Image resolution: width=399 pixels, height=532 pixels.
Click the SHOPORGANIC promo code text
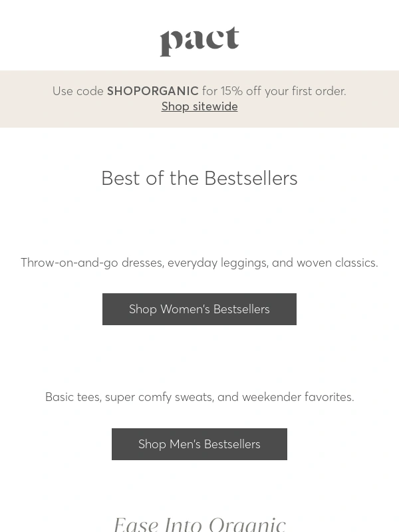(153, 91)
